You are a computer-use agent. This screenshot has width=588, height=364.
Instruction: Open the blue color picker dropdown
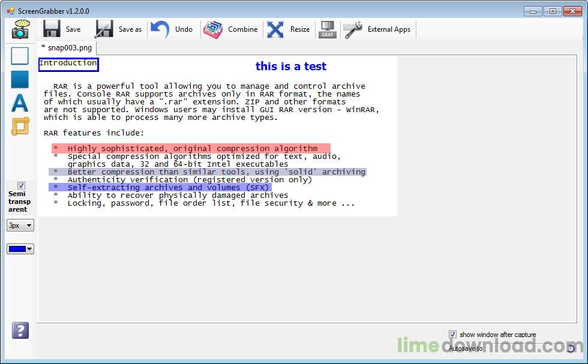click(x=20, y=249)
